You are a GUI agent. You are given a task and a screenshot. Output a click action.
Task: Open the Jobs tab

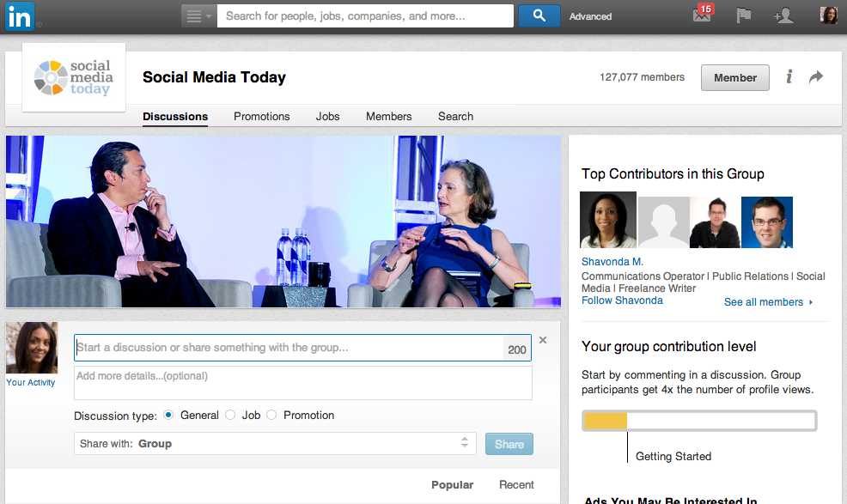pyautogui.click(x=327, y=116)
